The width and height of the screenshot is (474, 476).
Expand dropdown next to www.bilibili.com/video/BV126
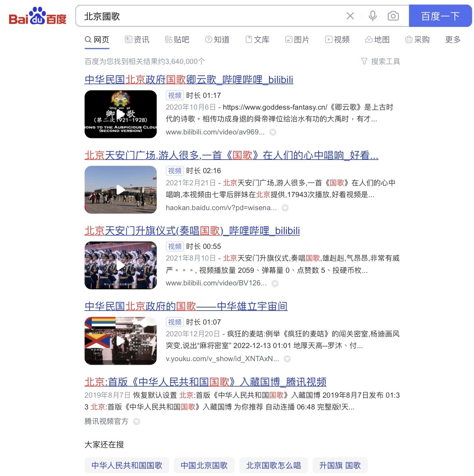275,283
